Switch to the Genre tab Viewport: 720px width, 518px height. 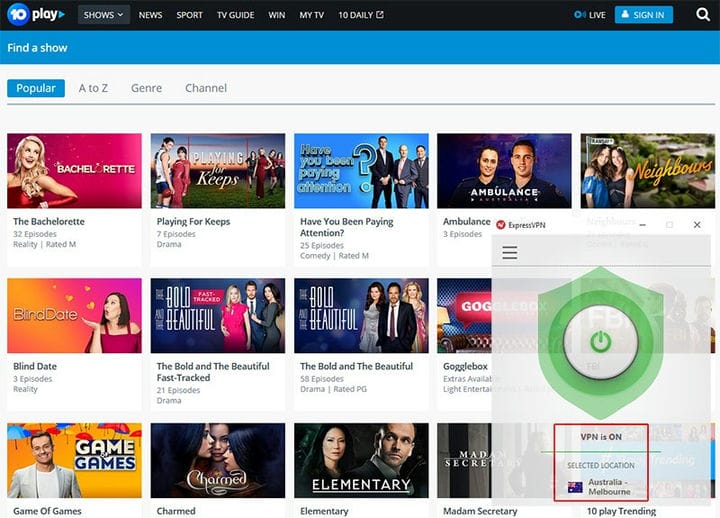pos(146,88)
